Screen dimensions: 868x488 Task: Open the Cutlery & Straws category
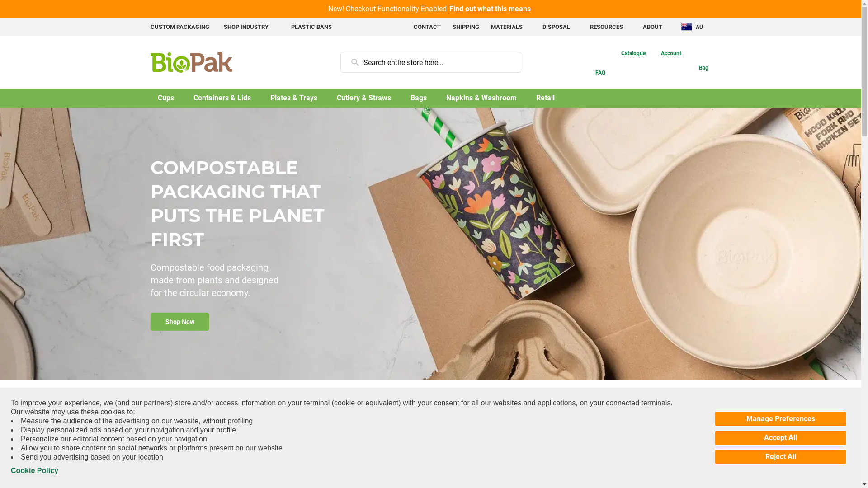[363, 98]
